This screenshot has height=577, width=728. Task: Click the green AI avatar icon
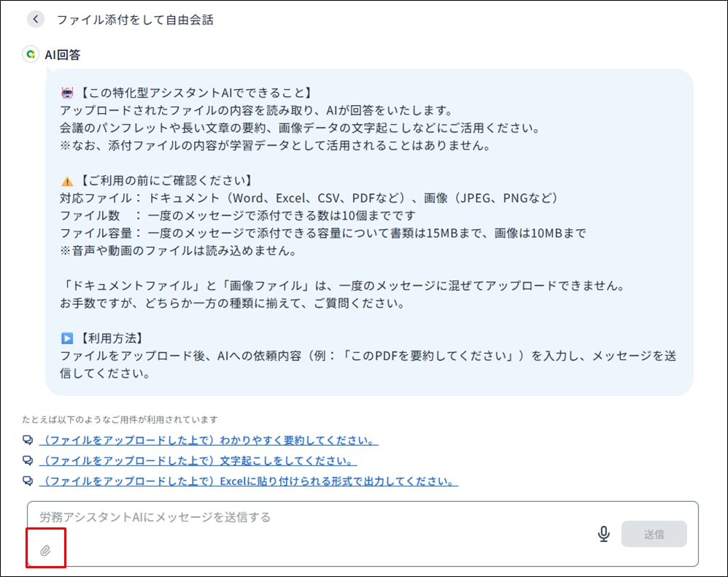click(31, 55)
